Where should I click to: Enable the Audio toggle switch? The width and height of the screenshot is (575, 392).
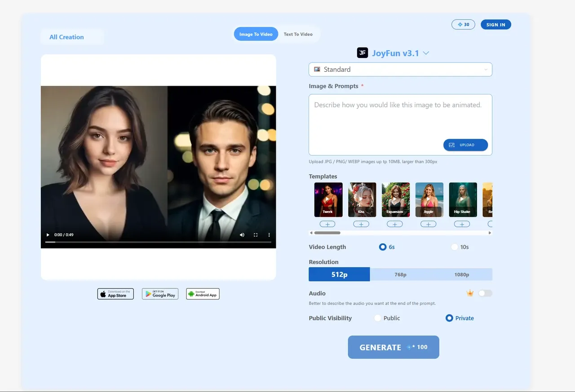coord(485,293)
